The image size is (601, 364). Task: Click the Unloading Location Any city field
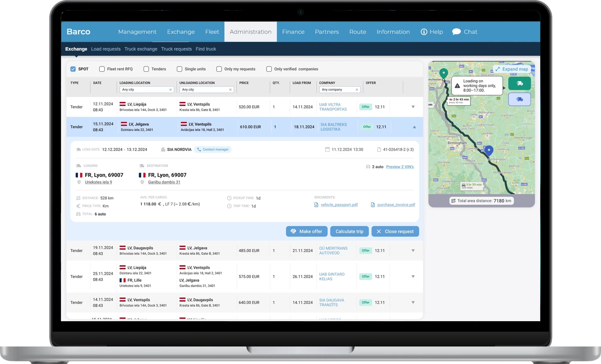click(206, 90)
